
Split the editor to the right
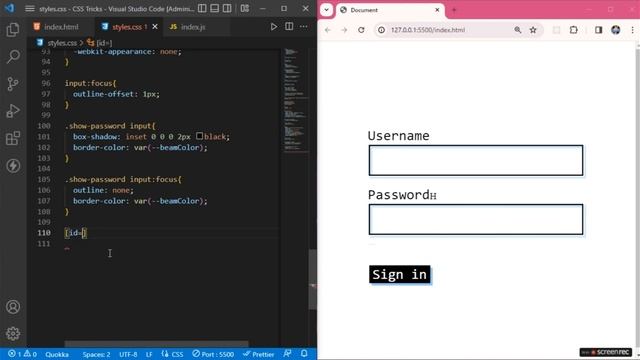point(289,27)
